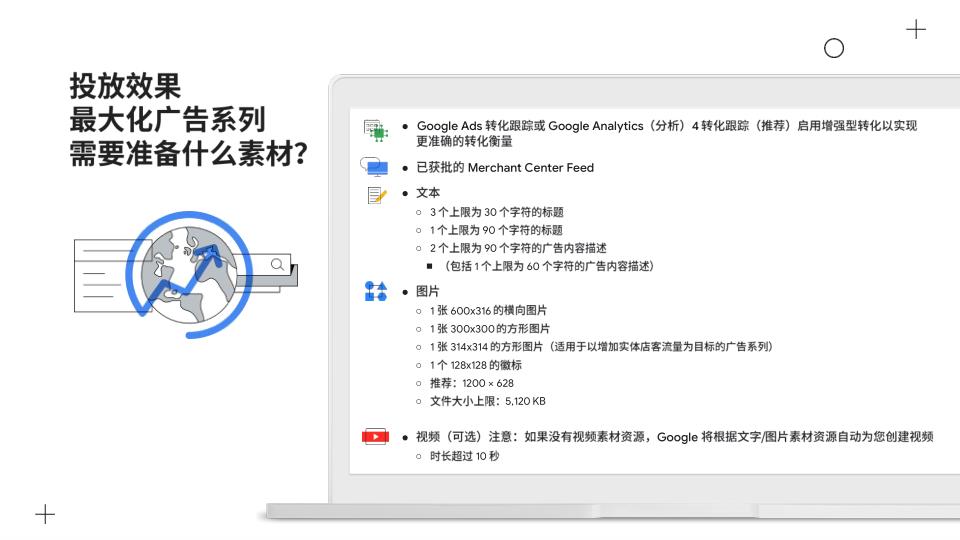Select the 文本 bullet heading

point(428,193)
